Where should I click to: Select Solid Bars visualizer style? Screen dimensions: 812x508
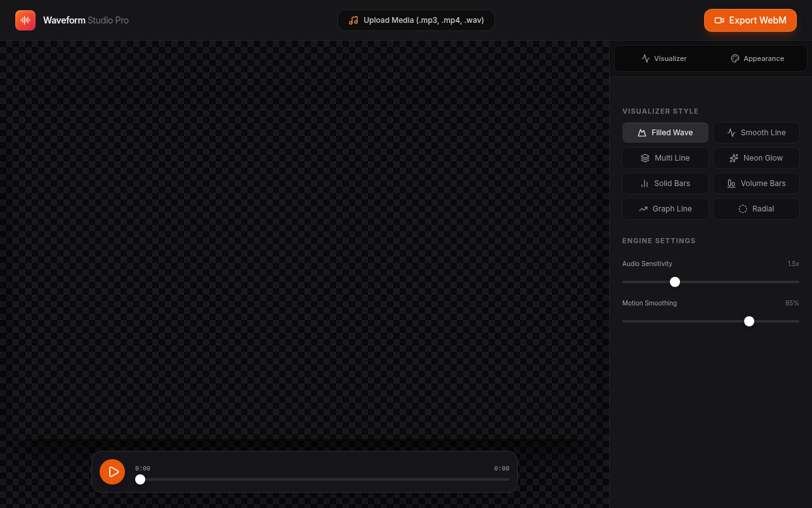[x=665, y=184]
